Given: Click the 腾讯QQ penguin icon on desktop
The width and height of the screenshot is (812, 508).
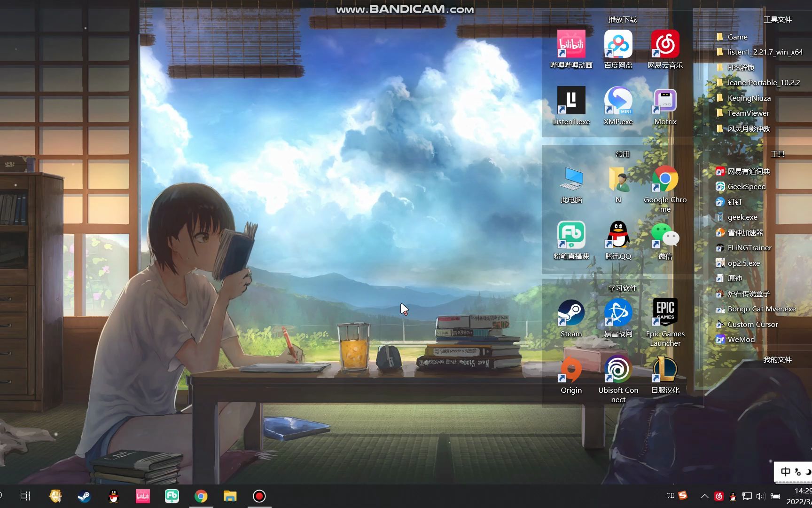Looking at the screenshot, I should [618, 240].
